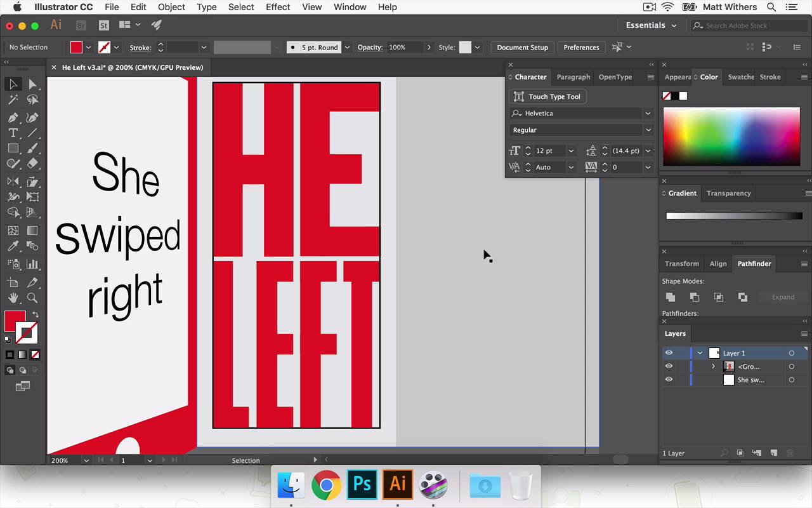
Task: Select the Paintbrush tool
Action: point(32,148)
